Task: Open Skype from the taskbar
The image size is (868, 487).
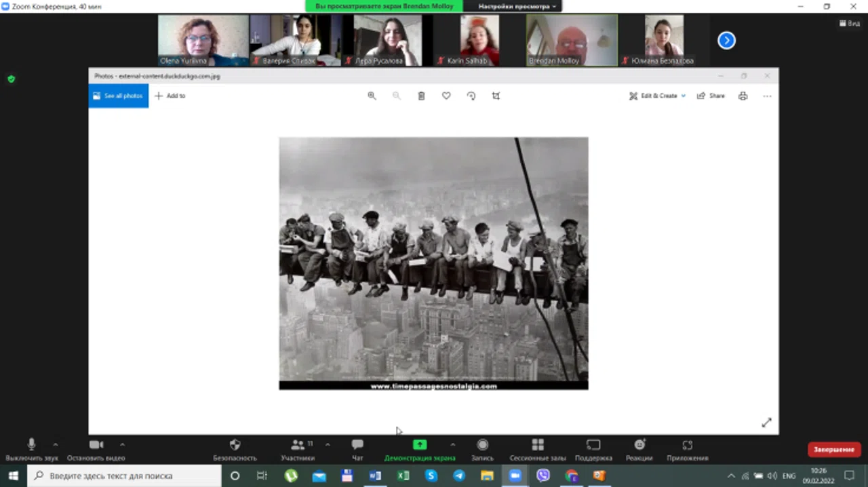Action: [431, 475]
